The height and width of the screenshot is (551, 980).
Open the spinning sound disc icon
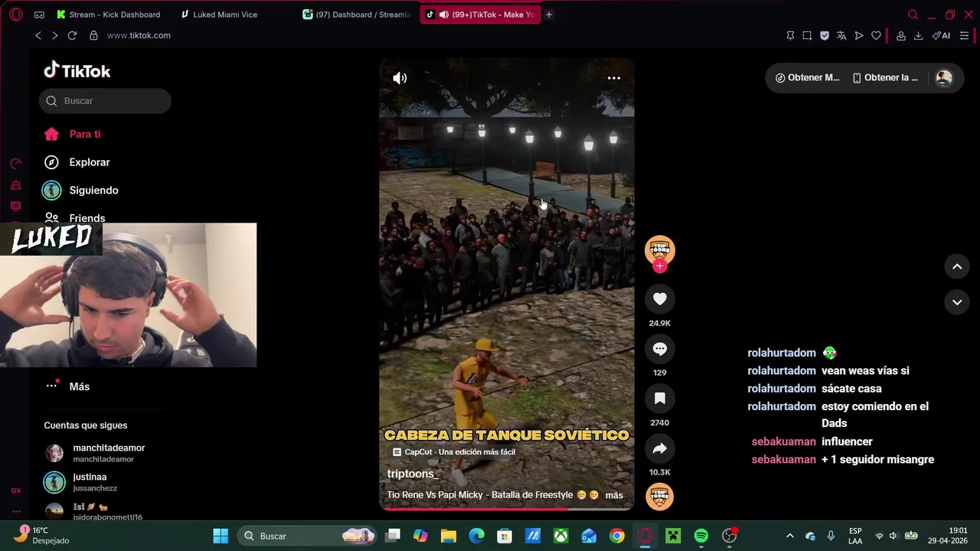pos(660,497)
